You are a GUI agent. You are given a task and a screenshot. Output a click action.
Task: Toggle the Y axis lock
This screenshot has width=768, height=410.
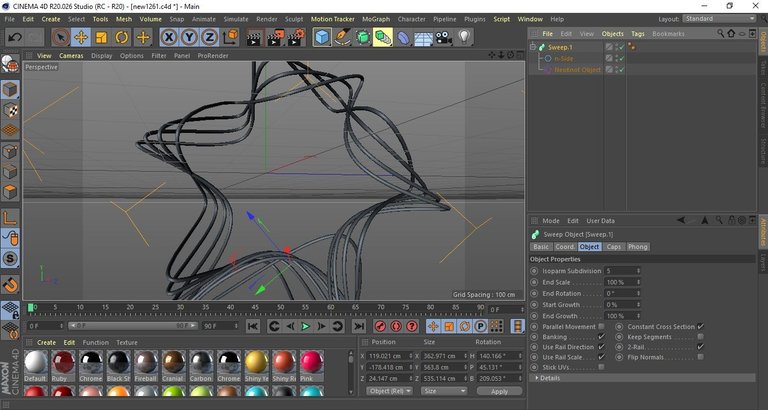pyautogui.click(x=189, y=37)
